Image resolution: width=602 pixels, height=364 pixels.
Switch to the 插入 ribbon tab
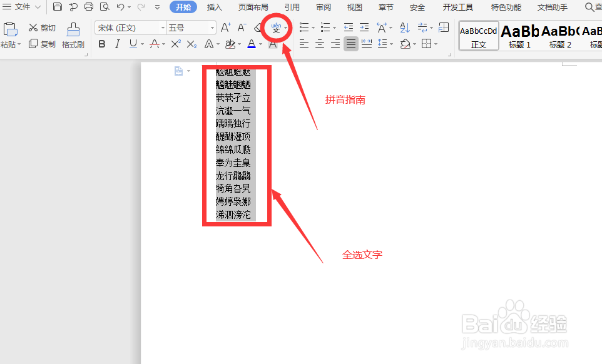pyautogui.click(x=214, y=7)
